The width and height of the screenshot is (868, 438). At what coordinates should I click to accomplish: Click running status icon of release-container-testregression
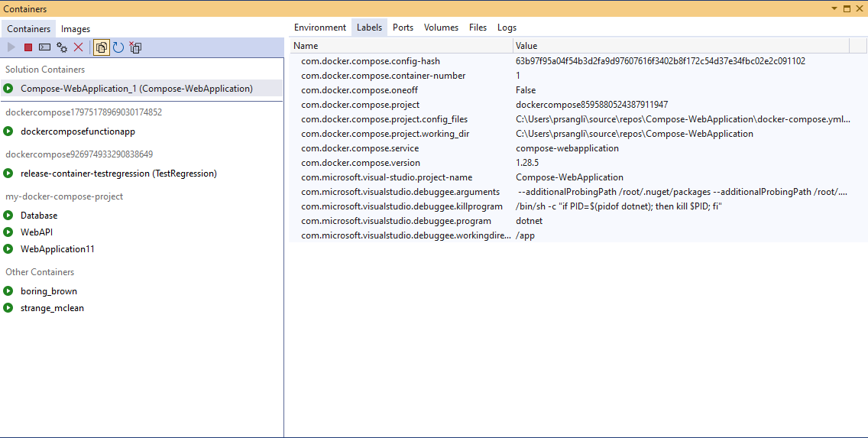(8, 174)
